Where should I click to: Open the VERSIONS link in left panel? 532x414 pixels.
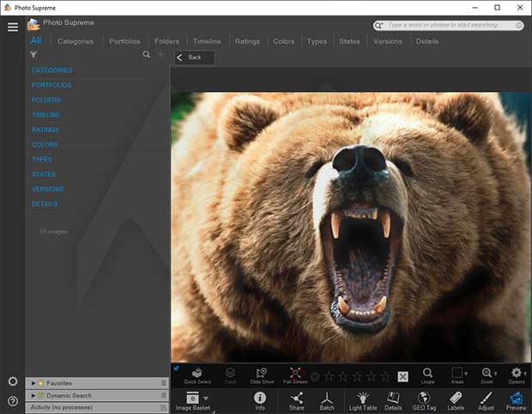(47, 189)
